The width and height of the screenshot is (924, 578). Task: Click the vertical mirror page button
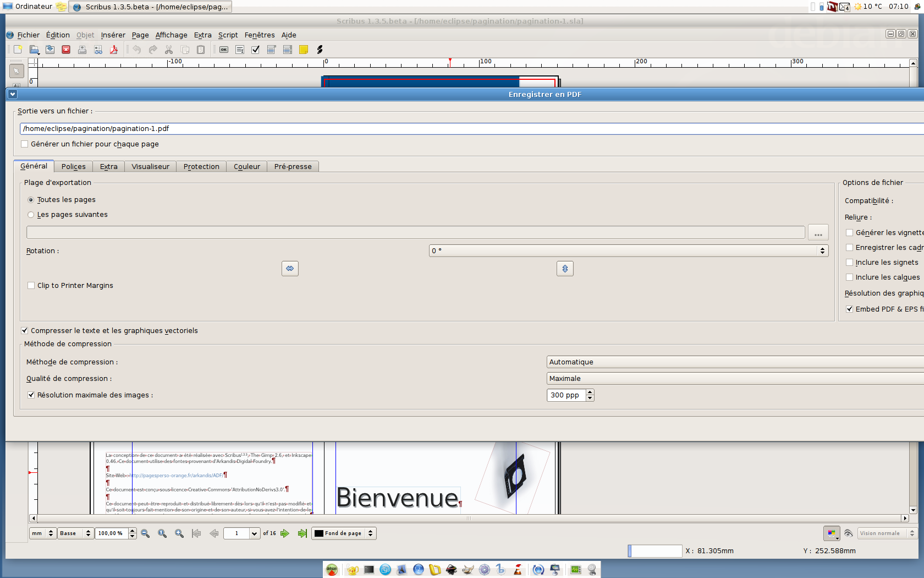click(x=565, y=269)
